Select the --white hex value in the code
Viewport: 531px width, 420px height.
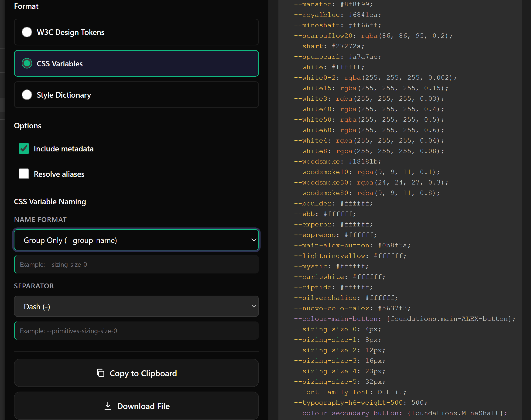click(348, 67)
